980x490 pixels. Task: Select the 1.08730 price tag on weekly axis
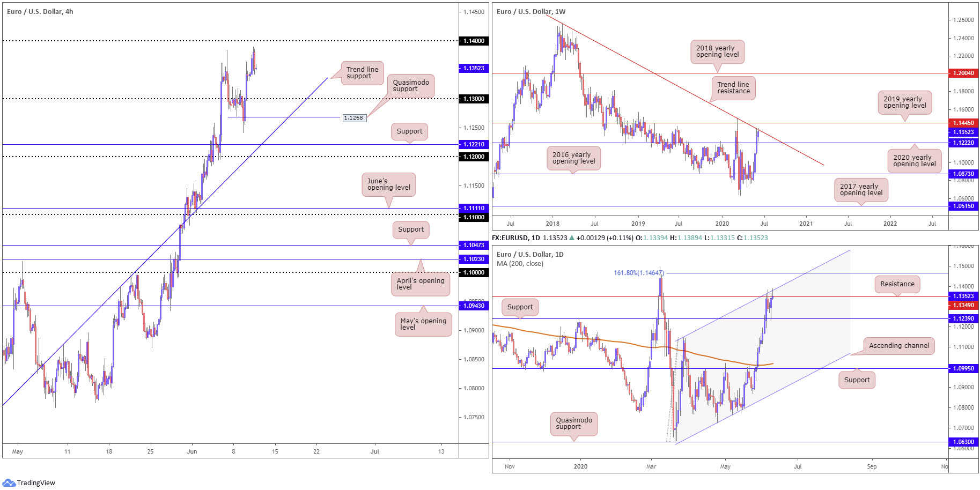(963, 174)
